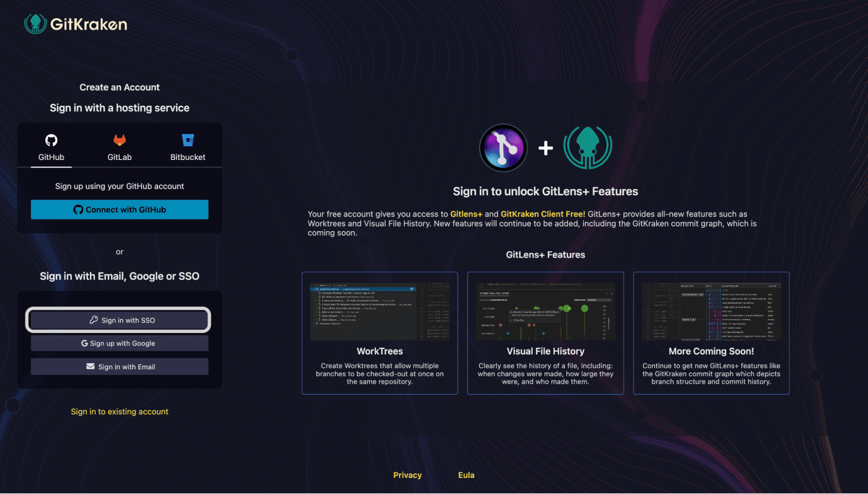Select the Bitbucket bucket icon
This screenshot has height=494, width=868.
point(188,140)
